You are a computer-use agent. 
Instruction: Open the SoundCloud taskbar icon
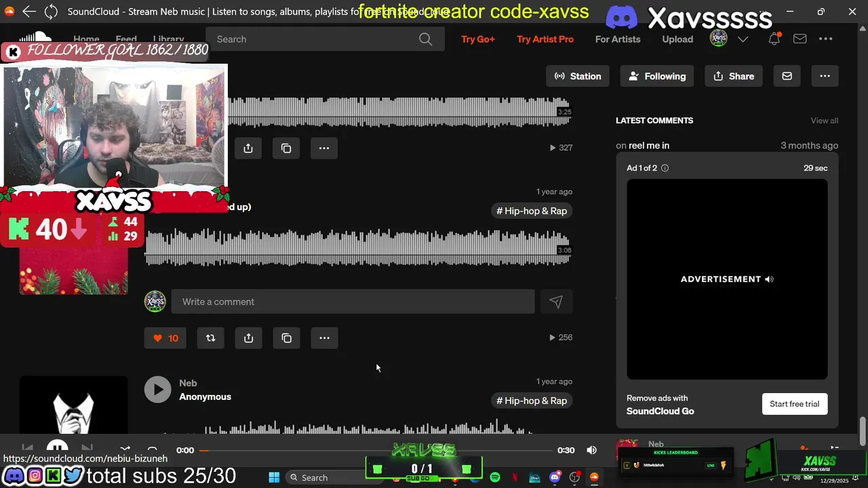(x=595, y=478)
